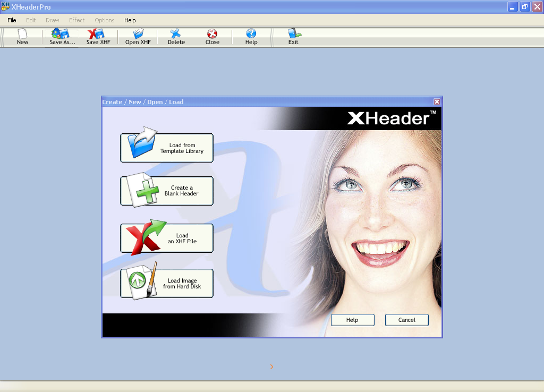Open the File menu

12,20
